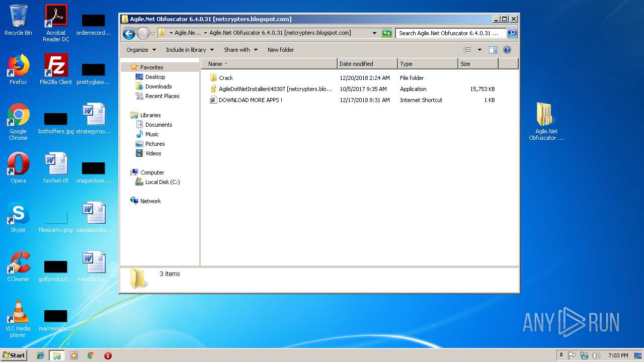
Task: Sort by Date modified column header
Action: click(367, 64)
